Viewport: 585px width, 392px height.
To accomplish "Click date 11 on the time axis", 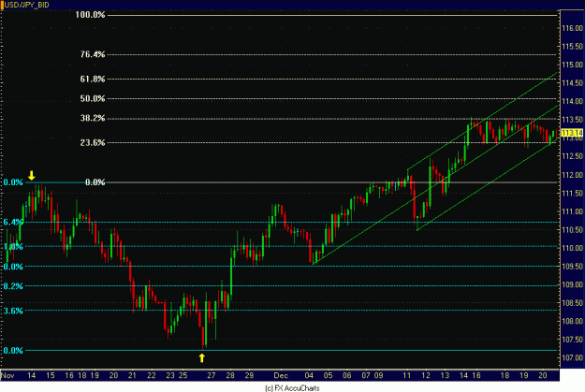I will [406, 375].
